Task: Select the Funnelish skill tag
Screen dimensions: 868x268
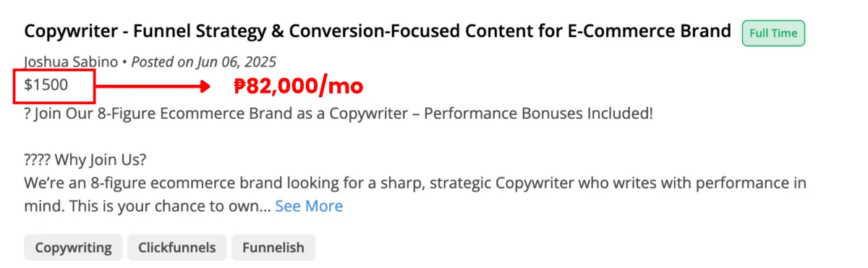Action: (x=273, y=247)
